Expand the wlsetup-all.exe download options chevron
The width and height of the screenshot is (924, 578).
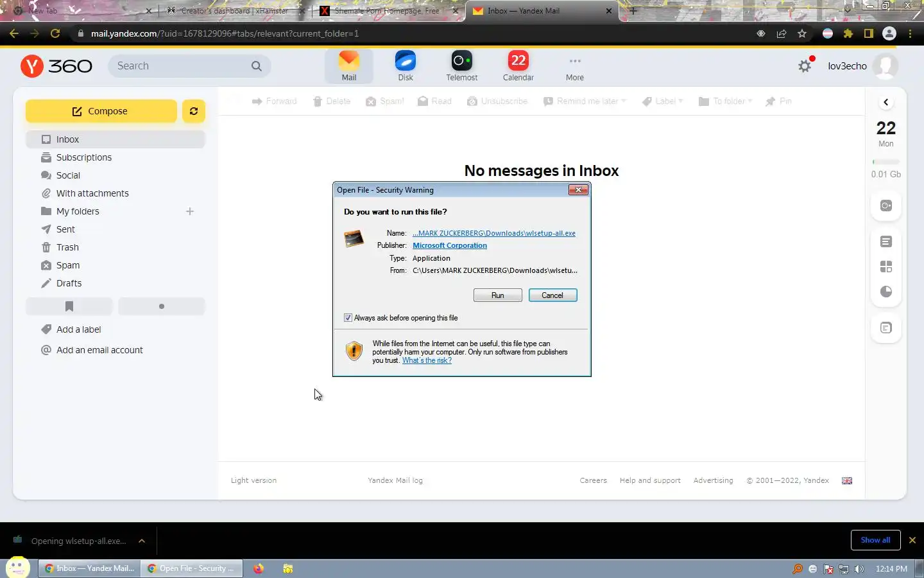142,541
